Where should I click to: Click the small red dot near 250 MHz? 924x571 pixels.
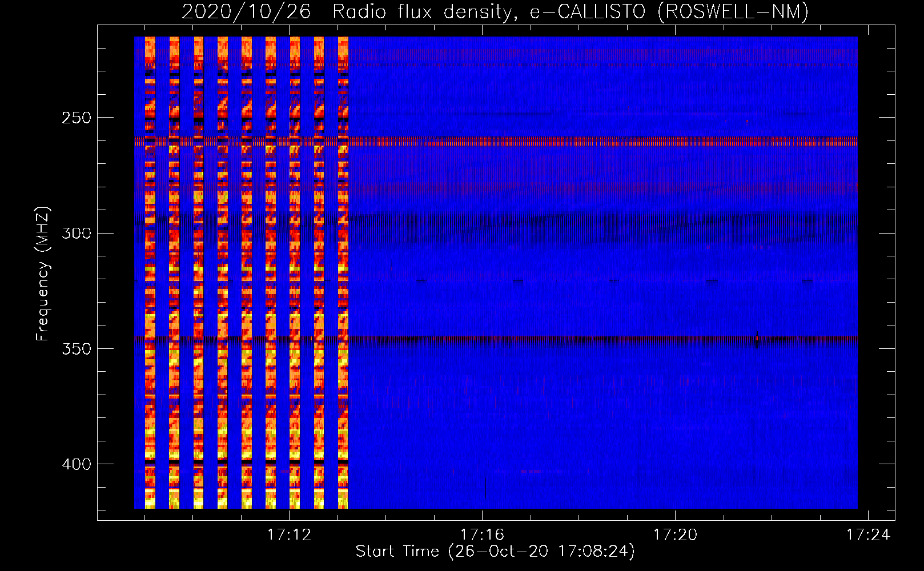point(747,121)
